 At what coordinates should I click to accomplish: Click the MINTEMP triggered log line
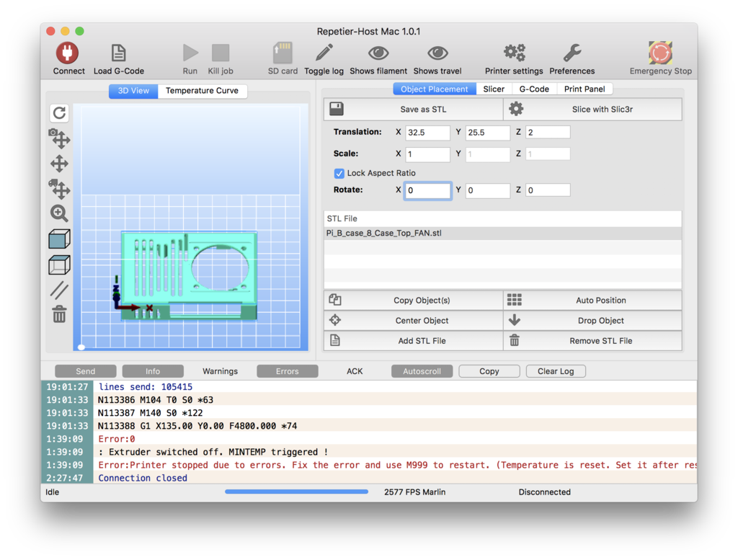tap(213, 452)
